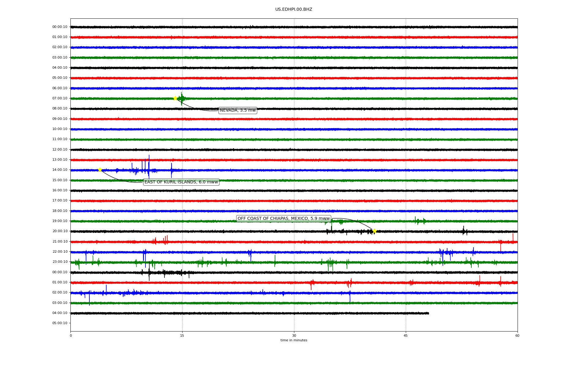Click the yellow star for the Kuril Islands earthquake
Viewport: 588px width, 368px height.
[x=100, y=170]
